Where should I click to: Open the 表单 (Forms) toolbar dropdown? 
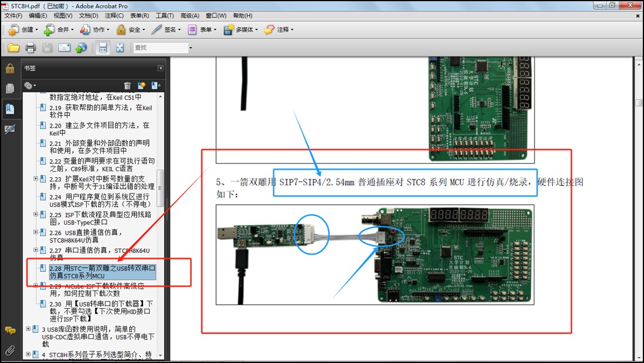(202, 29)
